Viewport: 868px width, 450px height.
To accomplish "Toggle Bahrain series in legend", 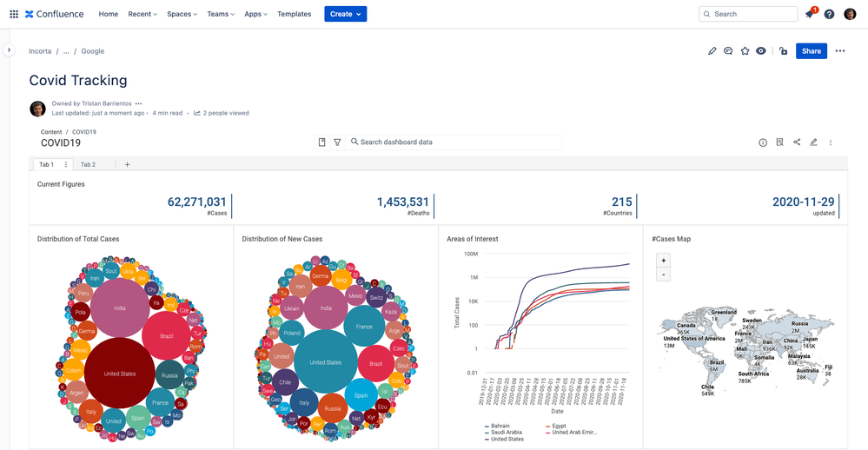I will [x=497, y=427].
